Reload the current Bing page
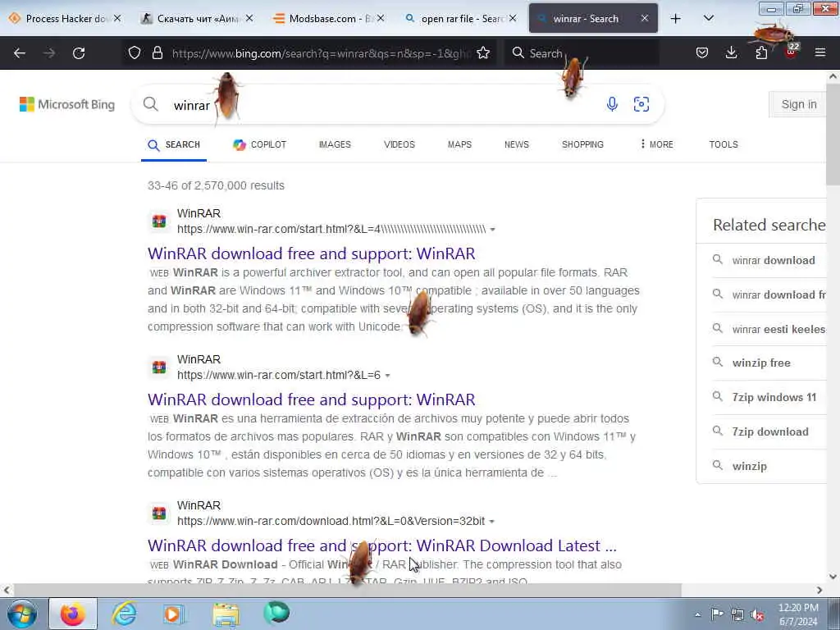Viewport: 840px width, 630px height. click(x=79, y=53)
